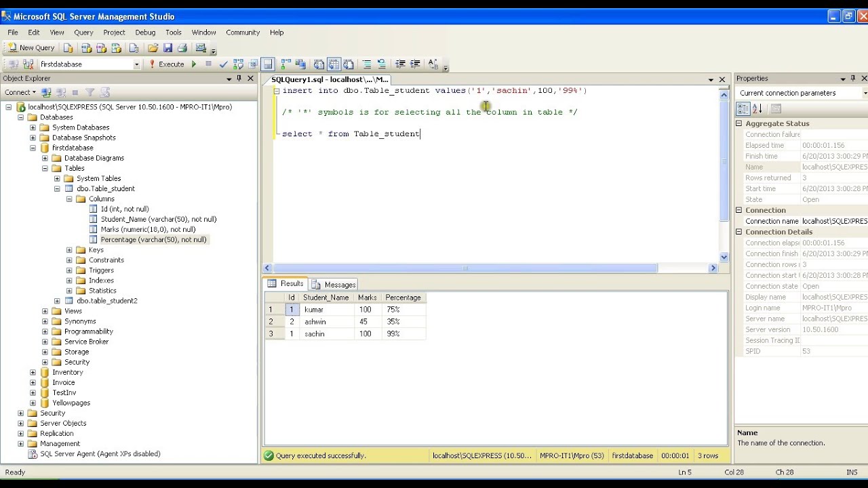Specify values for template parameters icon
868x488 pixels.
[433, 64]
